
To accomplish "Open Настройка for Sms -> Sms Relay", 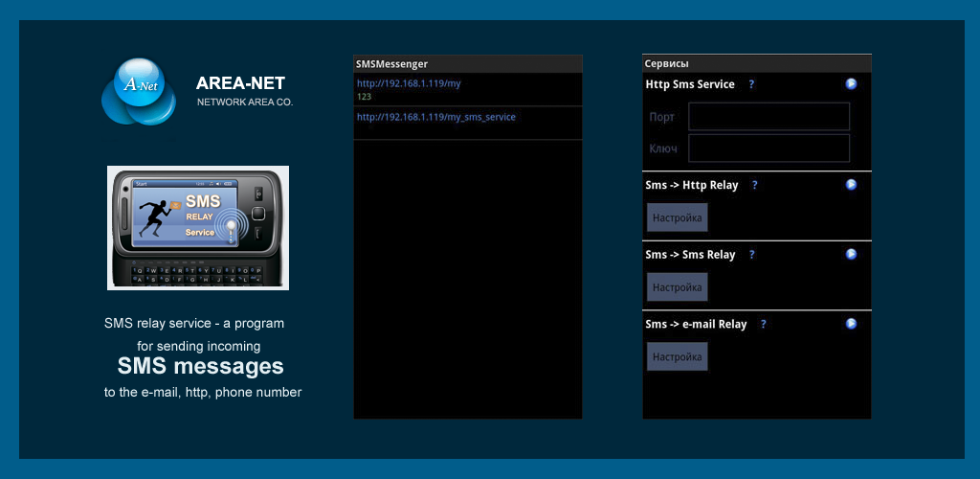I will 677,287.
